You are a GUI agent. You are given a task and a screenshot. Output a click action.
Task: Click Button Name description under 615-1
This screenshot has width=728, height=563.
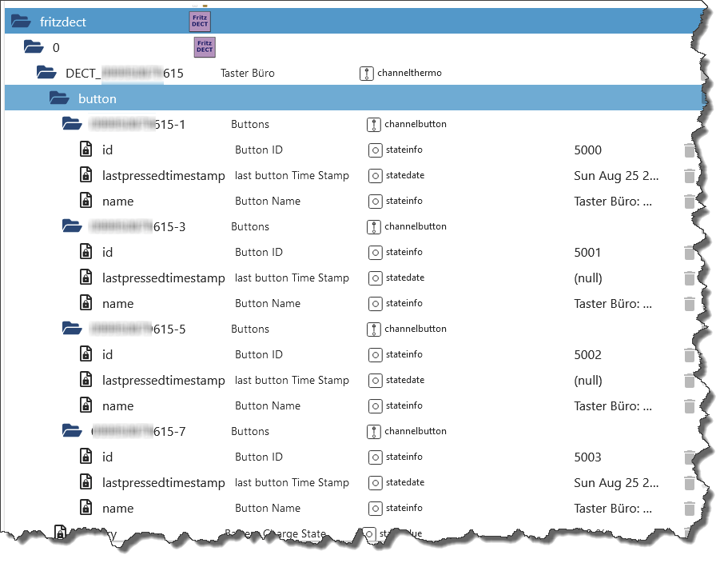268,202
